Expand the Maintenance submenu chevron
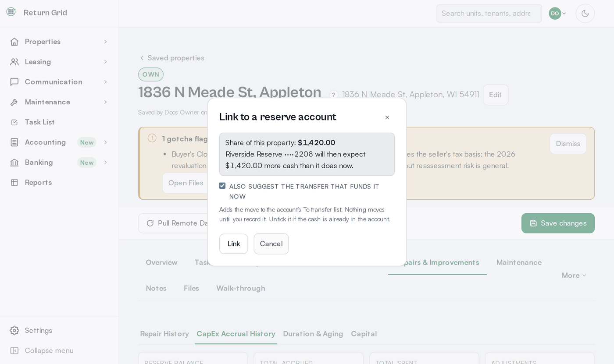614x364 pixels. [106, 102]
